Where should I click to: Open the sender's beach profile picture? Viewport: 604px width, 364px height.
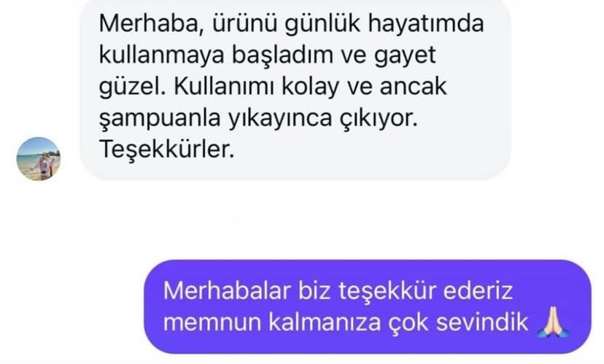39,159
